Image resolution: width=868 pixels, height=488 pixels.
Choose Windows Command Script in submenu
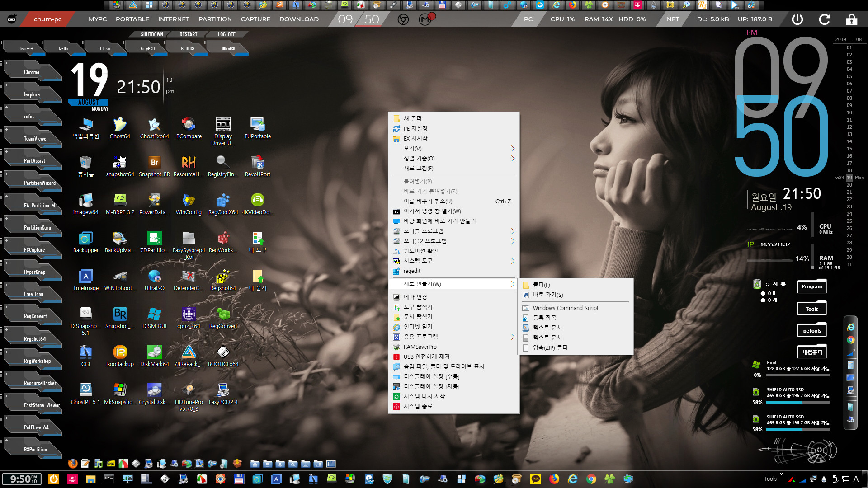[576, 308]
